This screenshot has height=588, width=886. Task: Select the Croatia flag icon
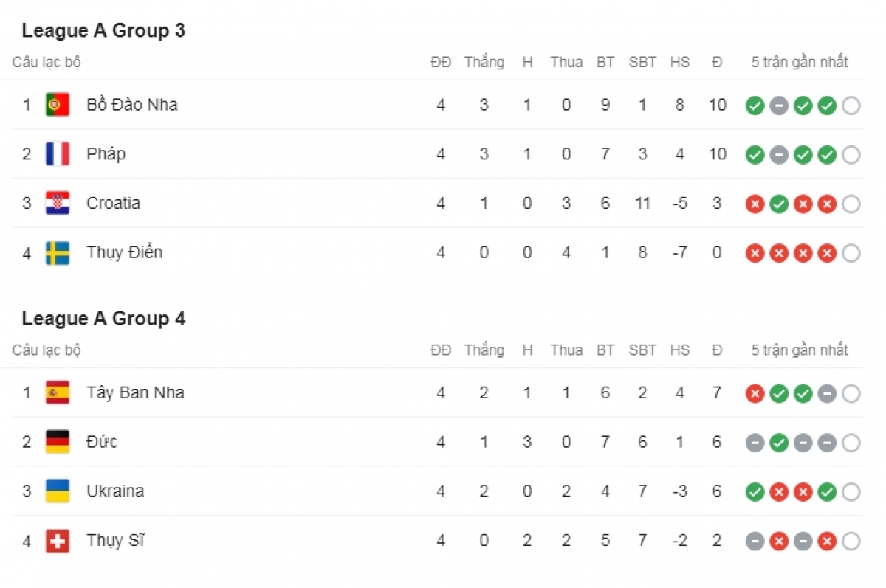pos(58,203)
